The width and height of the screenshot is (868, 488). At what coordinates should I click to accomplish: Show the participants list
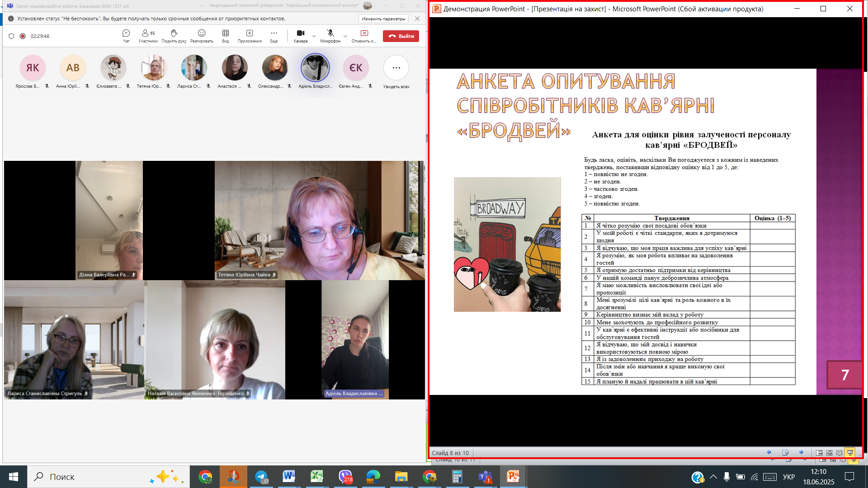click(x=148, y=36)
